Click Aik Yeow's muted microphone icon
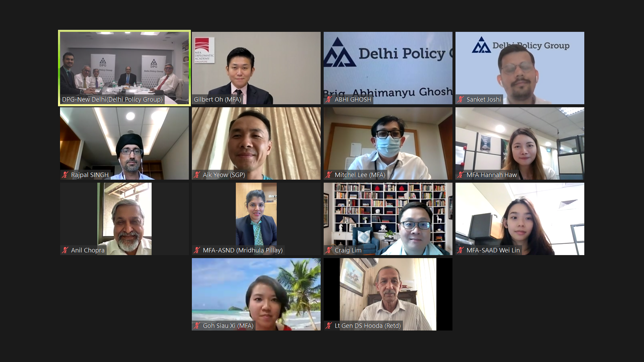This screenshot has width=644, height=362. (197, 175)
